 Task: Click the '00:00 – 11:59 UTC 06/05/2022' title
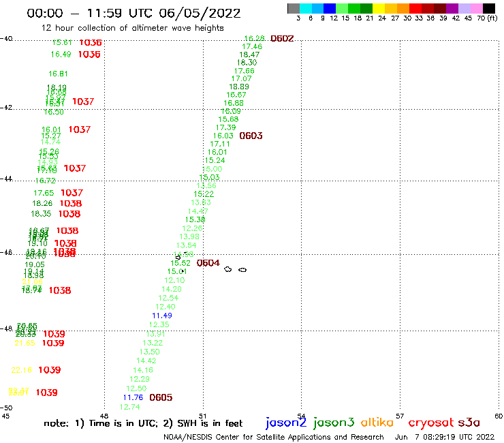tap(133, 14)
